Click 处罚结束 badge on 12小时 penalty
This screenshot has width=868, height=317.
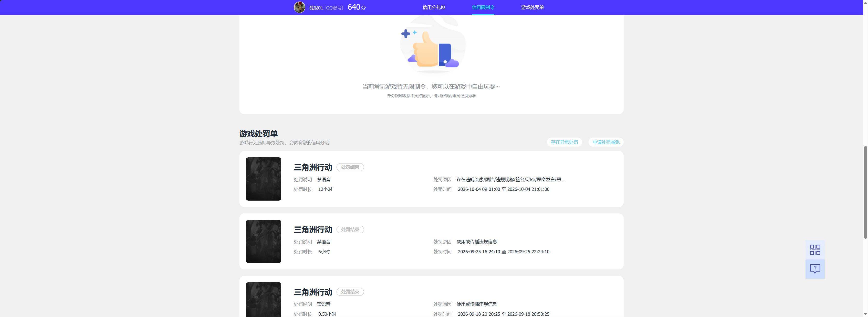[350, 167]
